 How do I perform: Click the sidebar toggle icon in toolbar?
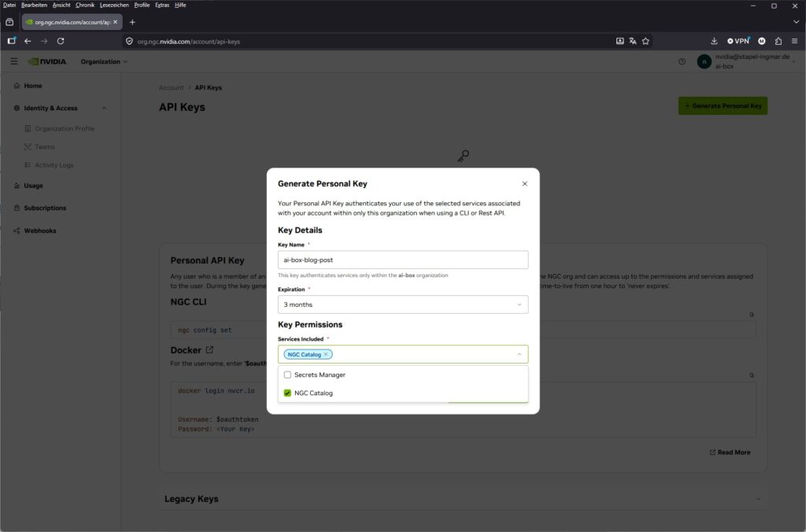(11, 41)
